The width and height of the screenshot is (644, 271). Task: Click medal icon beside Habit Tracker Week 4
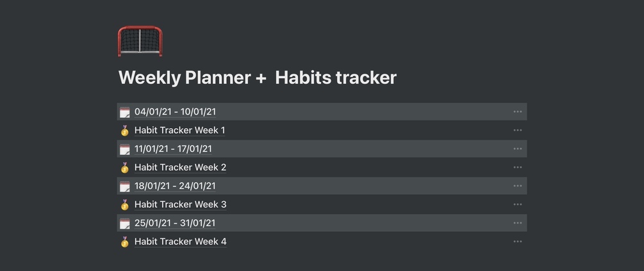coord(125,242)
